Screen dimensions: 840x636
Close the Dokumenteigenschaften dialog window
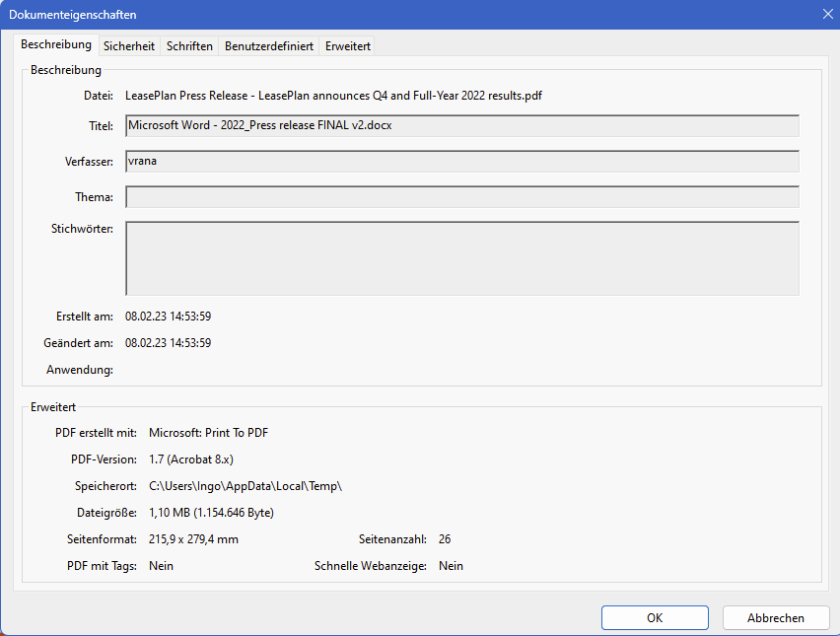tap(827, 14)
